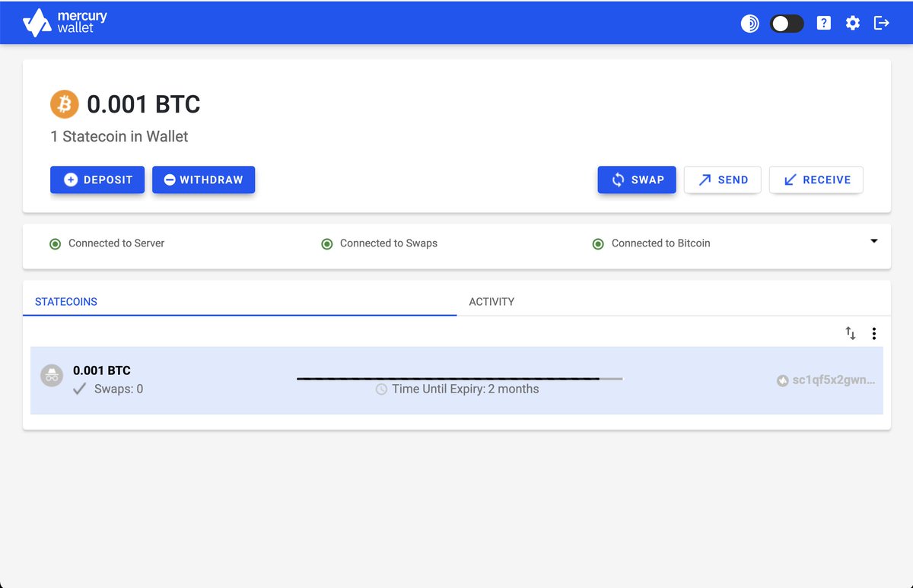Open the Tor network status icon
Screen dimensions: 913x588
pos(750,24)
